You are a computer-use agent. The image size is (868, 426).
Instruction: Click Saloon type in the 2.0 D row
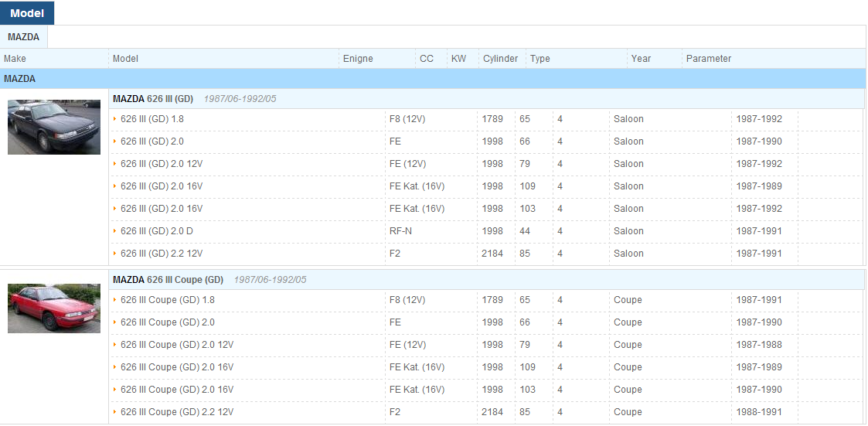click(x=628, y=231)
